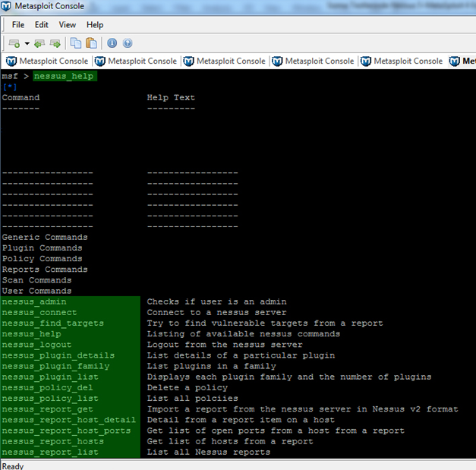Click the User Commands heading

tap(36, 291)
